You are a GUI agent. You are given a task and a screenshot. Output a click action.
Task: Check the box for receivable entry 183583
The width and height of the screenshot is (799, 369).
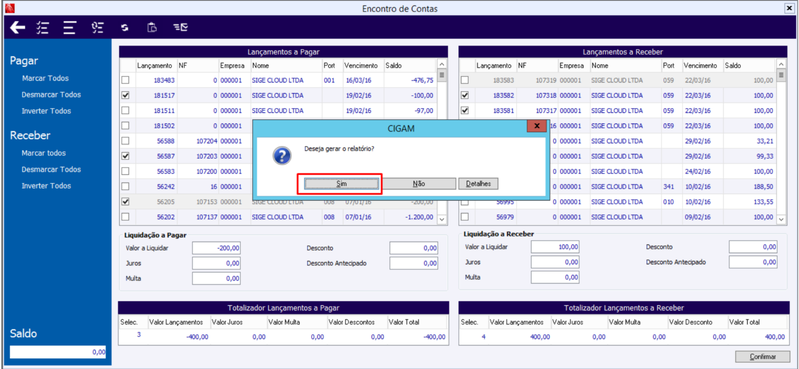tap(465, 80)
